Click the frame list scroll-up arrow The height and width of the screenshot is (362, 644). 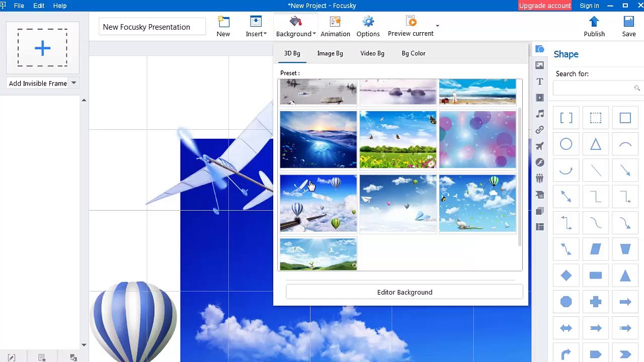pos(84,101)
